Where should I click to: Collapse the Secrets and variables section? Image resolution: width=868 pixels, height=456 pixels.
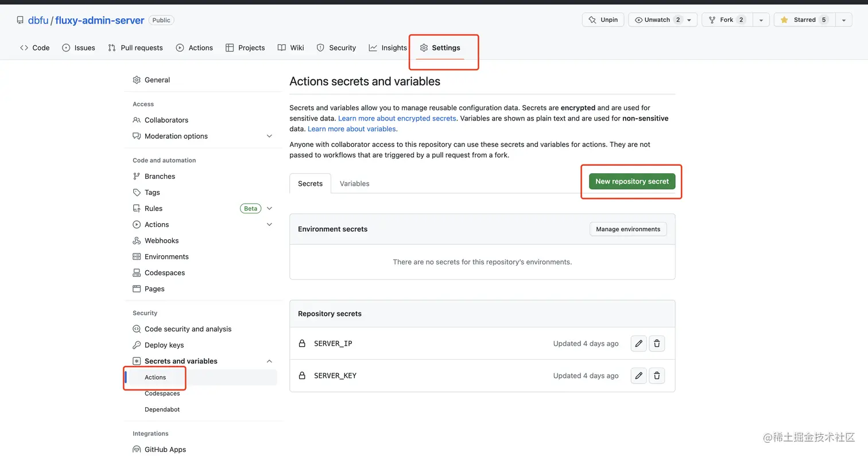click(269, 361)
